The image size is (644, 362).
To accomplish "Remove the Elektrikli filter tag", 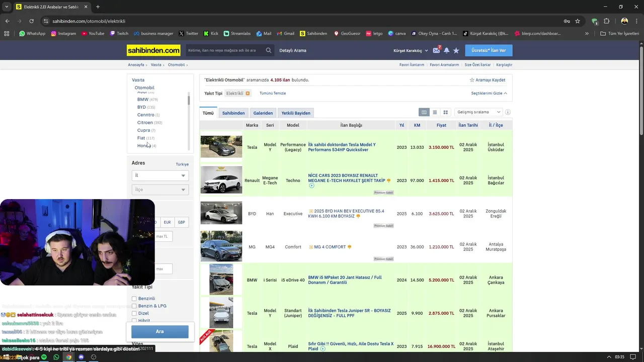I will point(248,94).
